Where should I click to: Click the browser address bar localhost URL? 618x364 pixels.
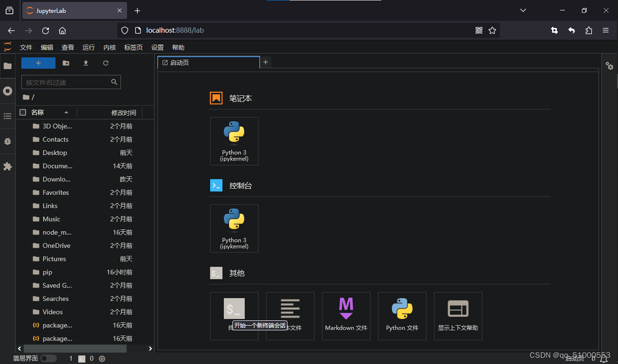tap(175, 30)
